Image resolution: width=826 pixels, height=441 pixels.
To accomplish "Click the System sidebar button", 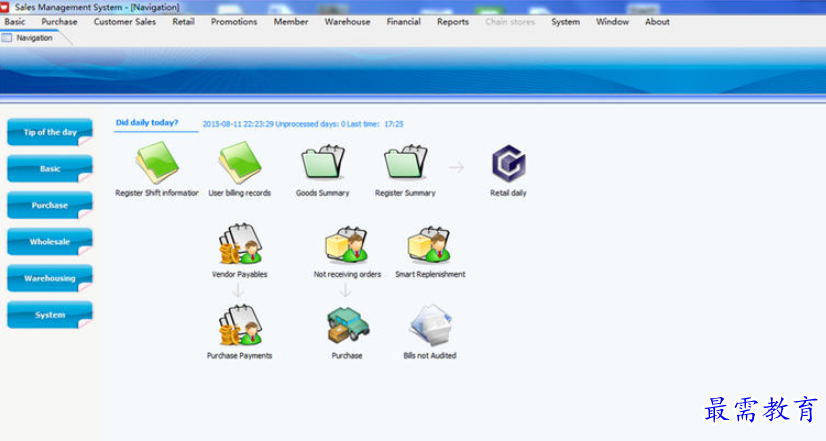I will (x=50, y=315).
